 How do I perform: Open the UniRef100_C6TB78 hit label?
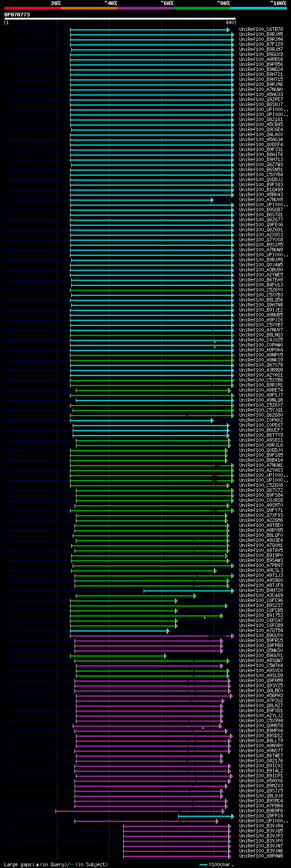(261, 30)
